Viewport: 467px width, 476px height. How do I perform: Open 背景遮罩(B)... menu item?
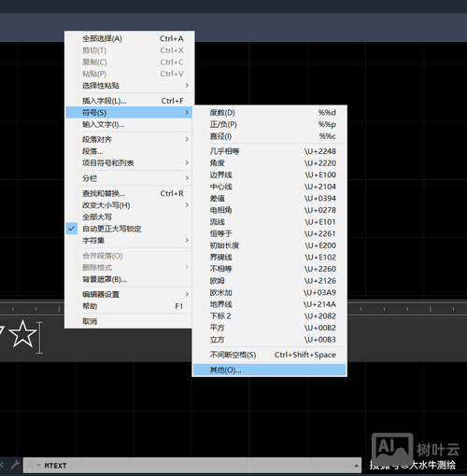129,279
